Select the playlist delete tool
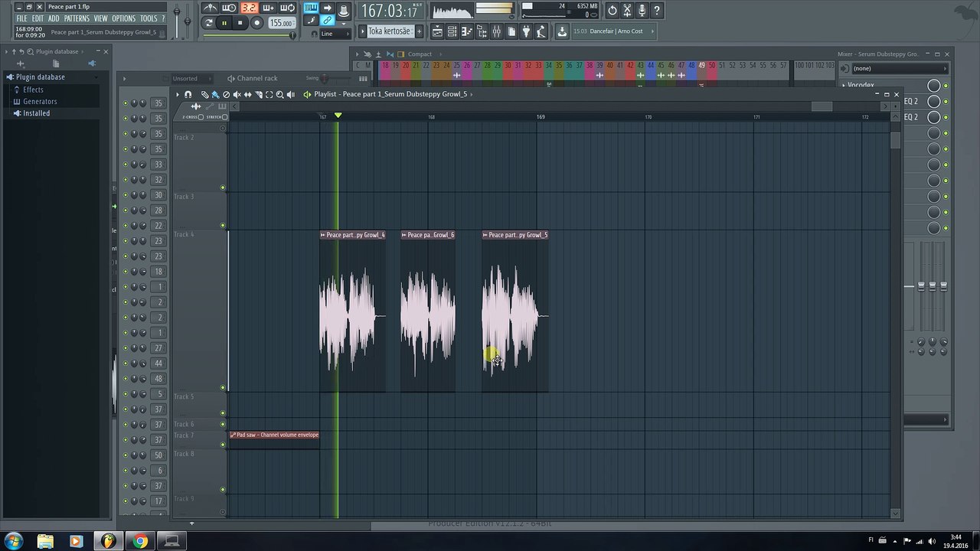This screenshot has width=980, height=551. [226, 94]
